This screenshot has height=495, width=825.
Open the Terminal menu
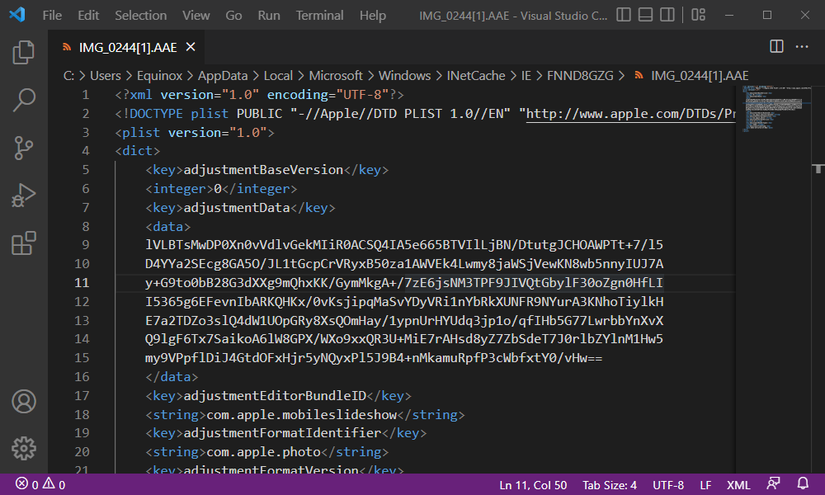(319, 16)
